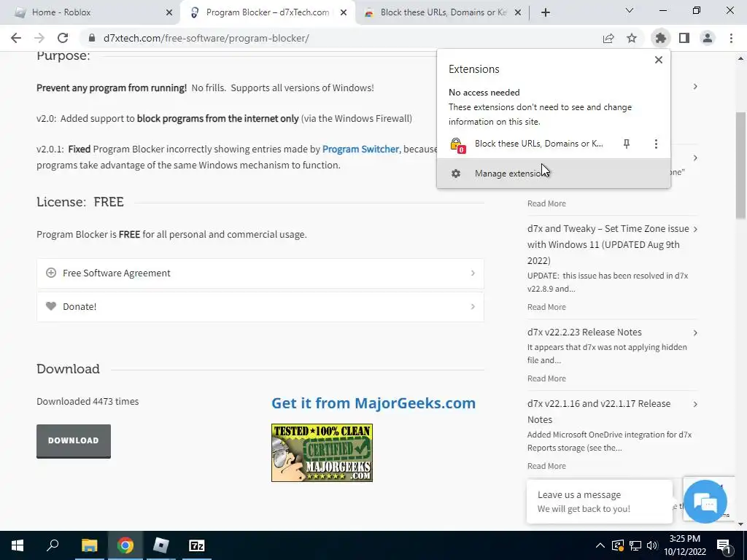Click chevron next to v22.1.16 Release Notes
Viewport: 747px width, 560px height.
[x=695, y=404]
